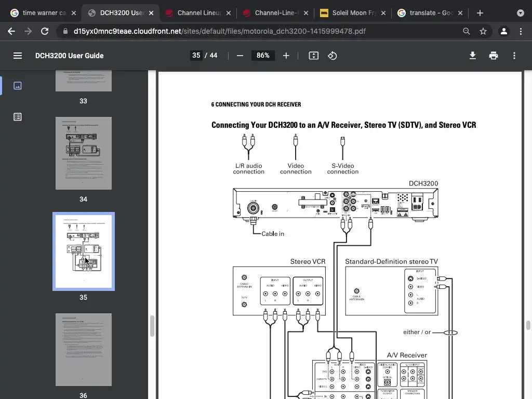This screenshot has height=399, width=532.
Task: Print the PDF document
Action: click(494, 56)
